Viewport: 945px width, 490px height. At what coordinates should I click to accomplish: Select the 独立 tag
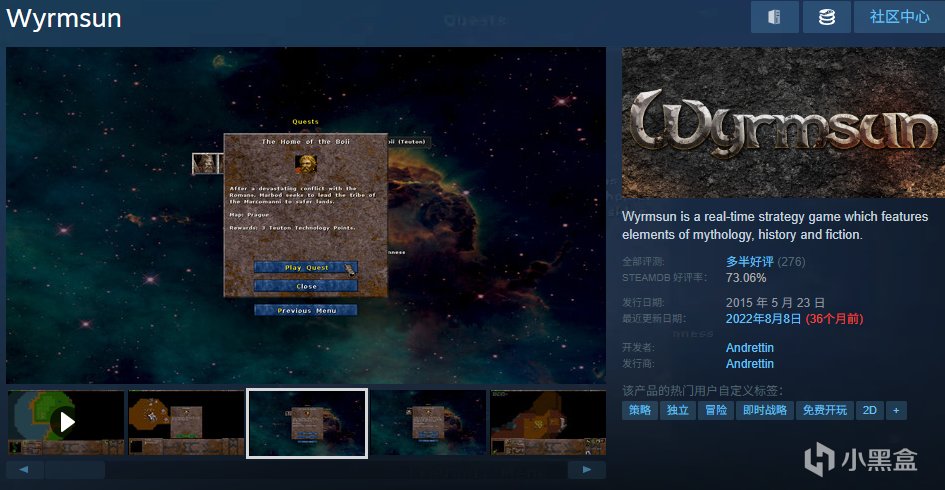point(677,410)
